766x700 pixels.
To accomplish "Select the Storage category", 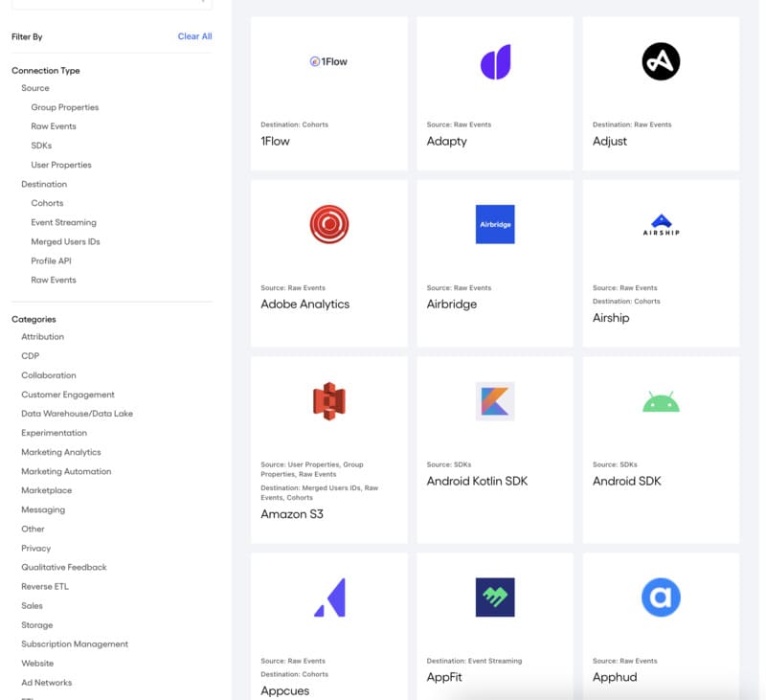I will [36, 624].
